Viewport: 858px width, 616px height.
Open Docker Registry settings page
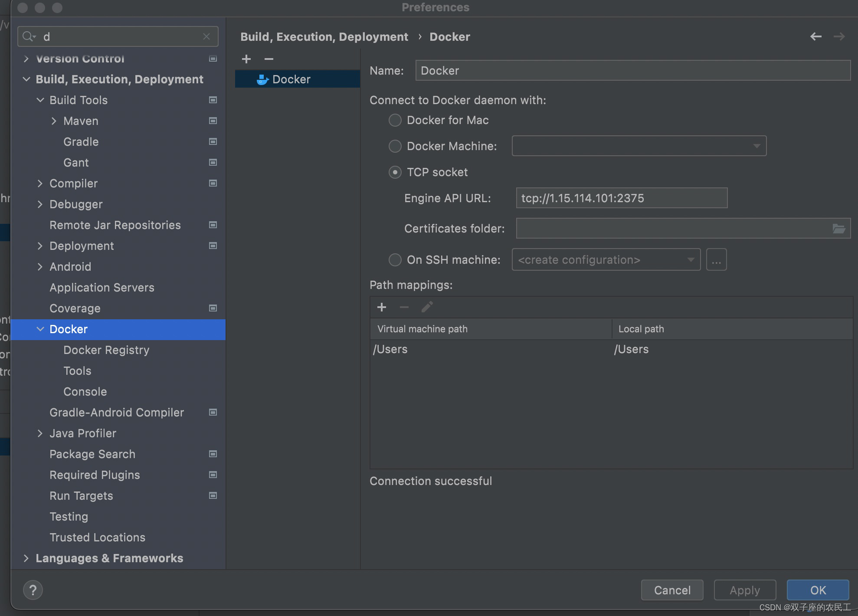pyautogui.click(x=106, y=350)
